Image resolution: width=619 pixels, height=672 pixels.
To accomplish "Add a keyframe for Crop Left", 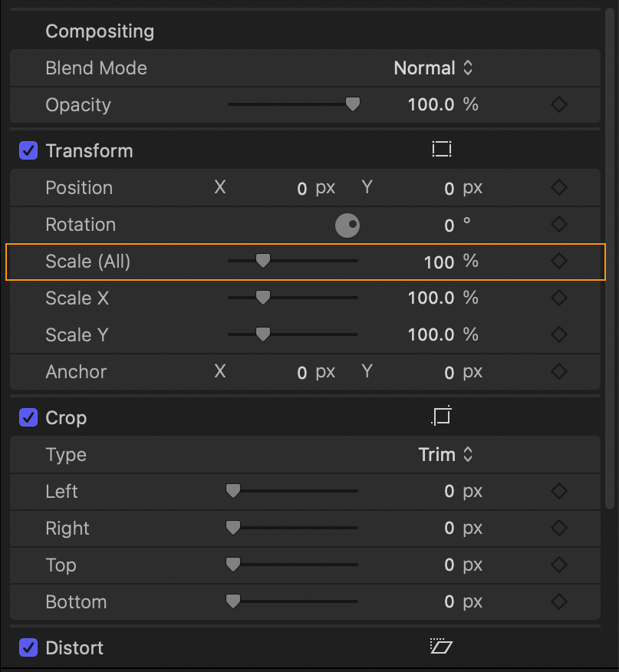I will [559, 491].
